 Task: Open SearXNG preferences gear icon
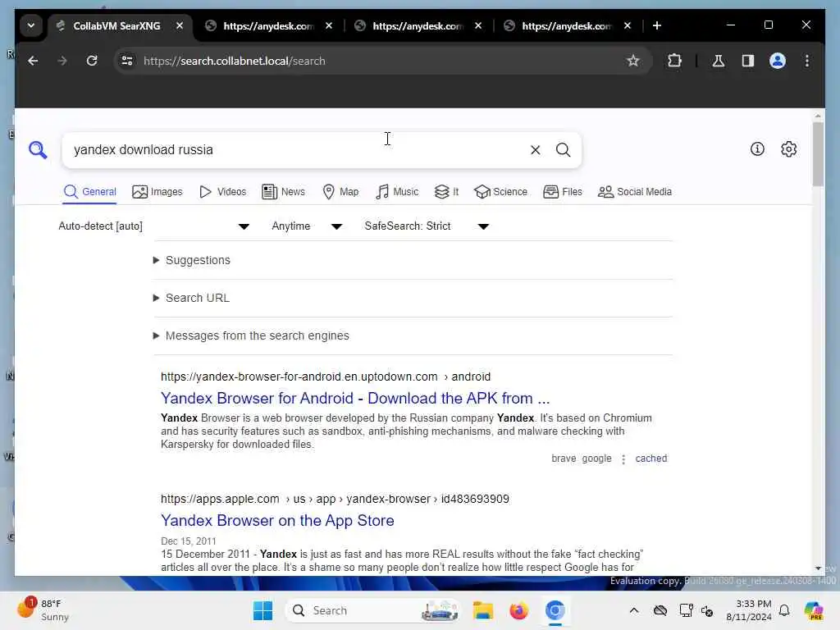tap(788, 149)
